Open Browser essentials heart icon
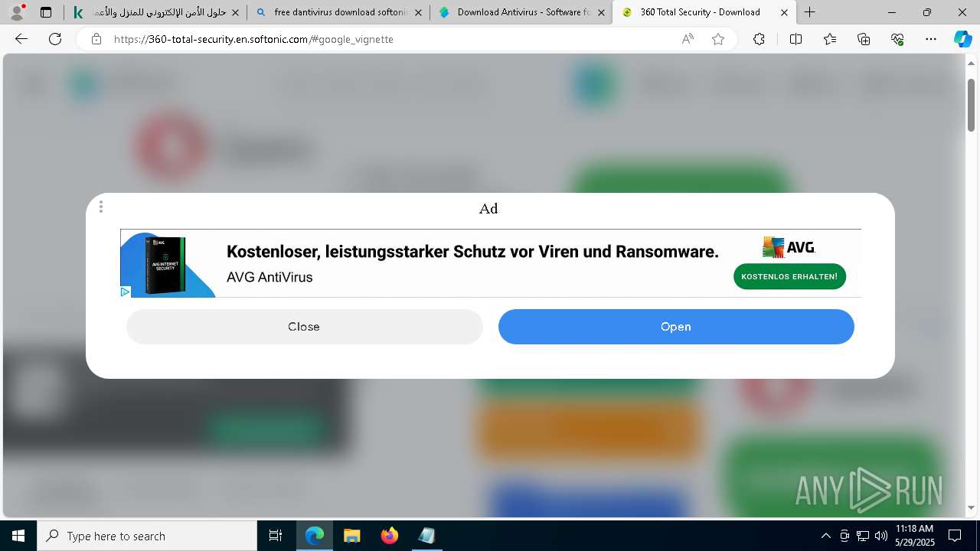 pos(897,39)
